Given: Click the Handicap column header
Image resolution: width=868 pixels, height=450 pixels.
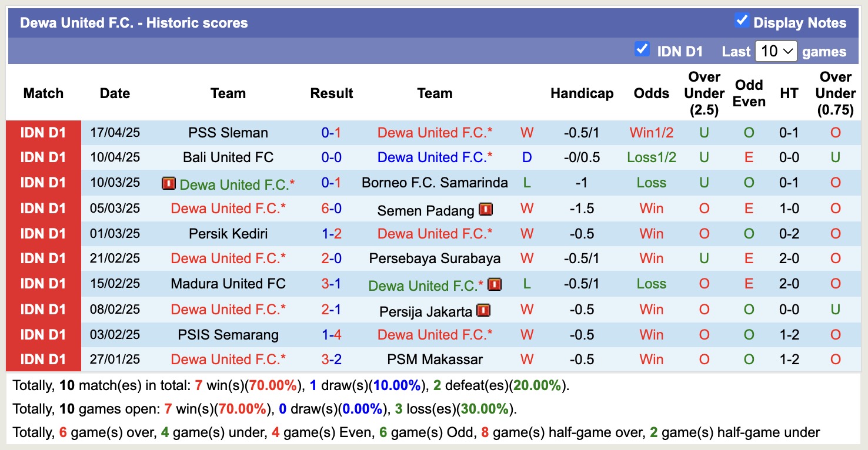Looking at the screenshot, I should [582, 93].
